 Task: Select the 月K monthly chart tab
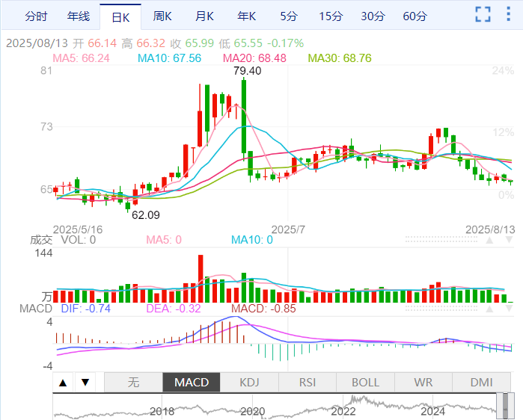[x=204, y=16]
